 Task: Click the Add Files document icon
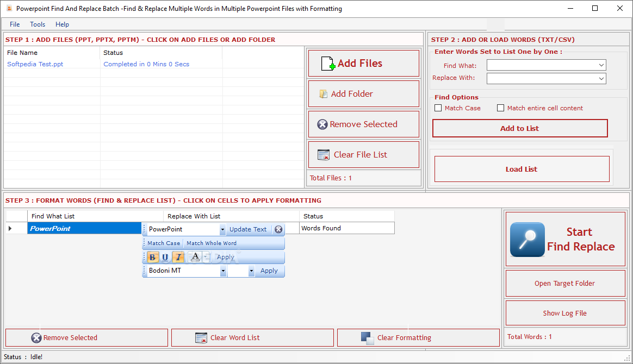pos(328,63)
